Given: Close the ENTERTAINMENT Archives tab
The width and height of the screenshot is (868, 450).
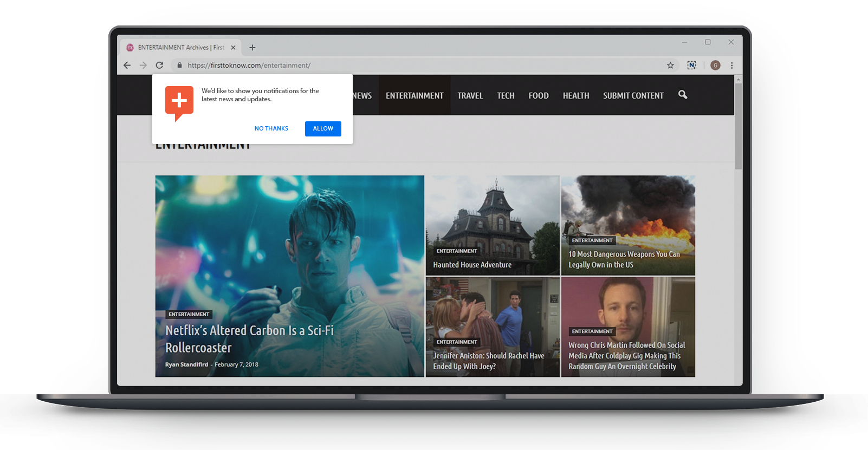Looking at the screenshot, I should 233,48.
